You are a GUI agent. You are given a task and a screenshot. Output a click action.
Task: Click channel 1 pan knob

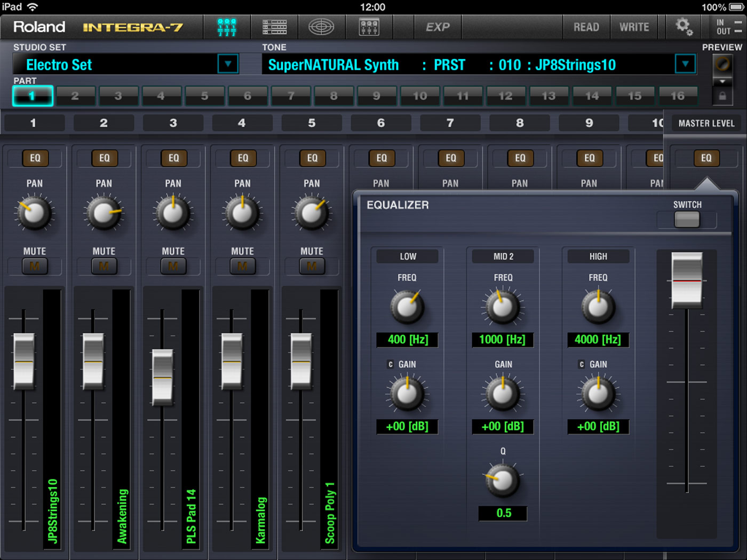coord(34,213)
